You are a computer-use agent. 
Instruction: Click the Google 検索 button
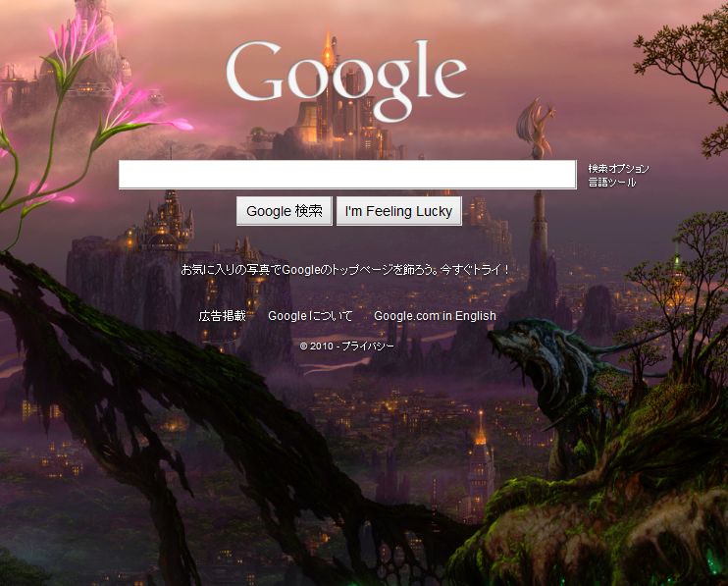point(285,211)
